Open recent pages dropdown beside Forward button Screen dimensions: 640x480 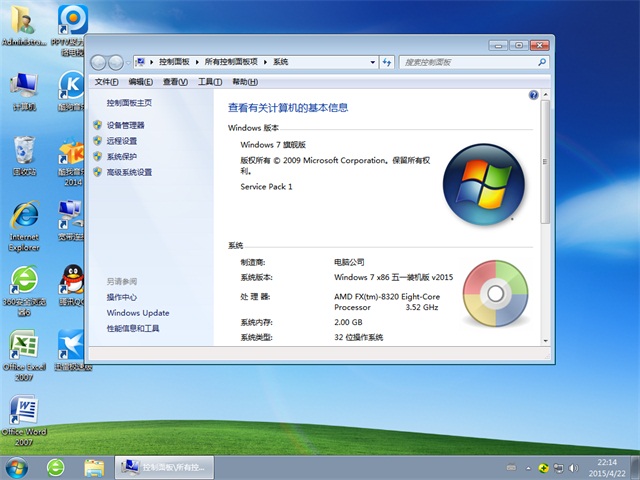(x=128, y=63)
